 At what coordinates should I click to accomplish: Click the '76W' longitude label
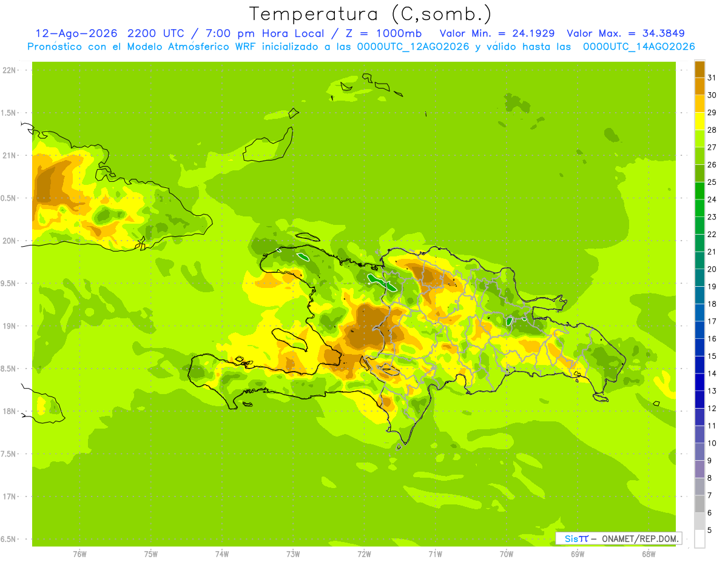79,554
